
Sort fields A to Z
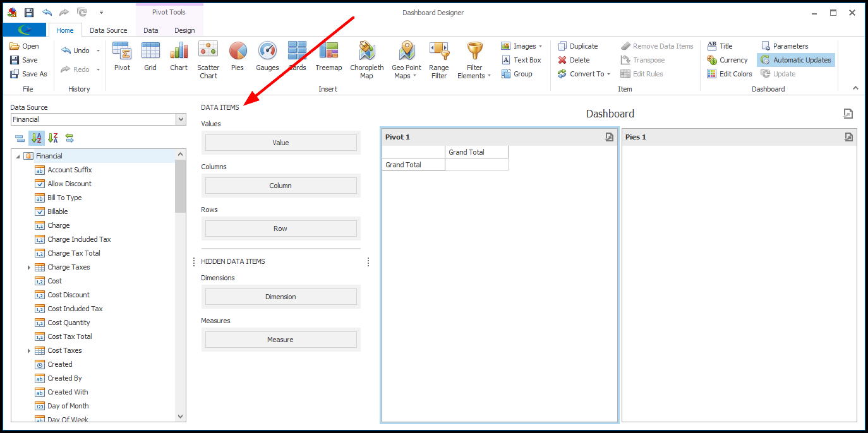[x=37, y=138]
